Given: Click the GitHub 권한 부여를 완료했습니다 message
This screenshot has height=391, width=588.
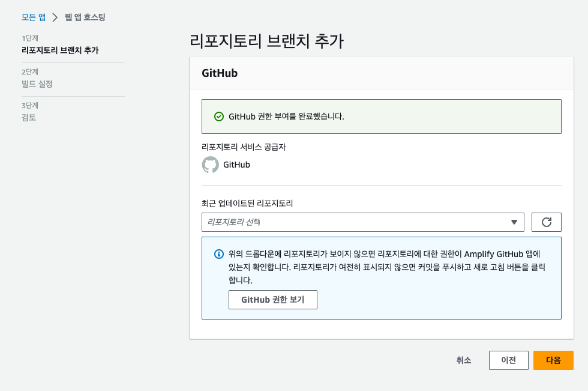Looking at the screenshot, I should pyautogui.click(x=287, y=117).
